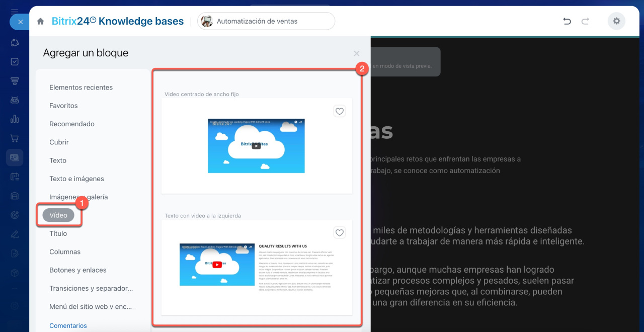Undo the last change
The height and width of the screenshot is (332, 644).
[567, 21]
